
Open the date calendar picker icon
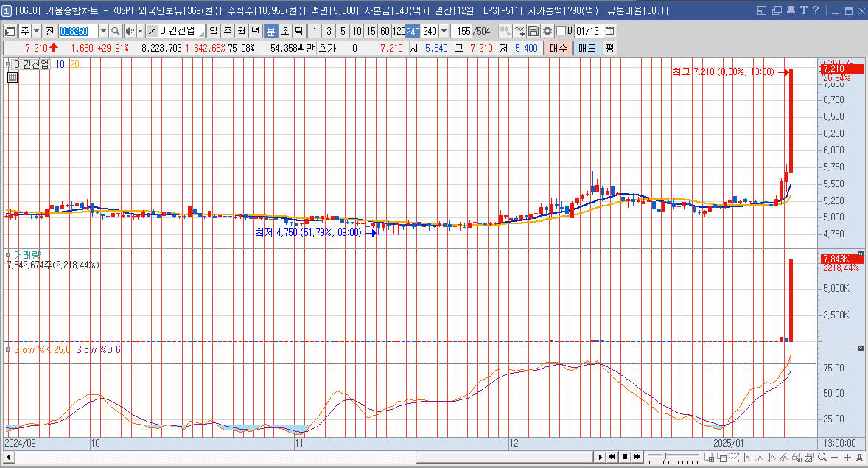609,31
